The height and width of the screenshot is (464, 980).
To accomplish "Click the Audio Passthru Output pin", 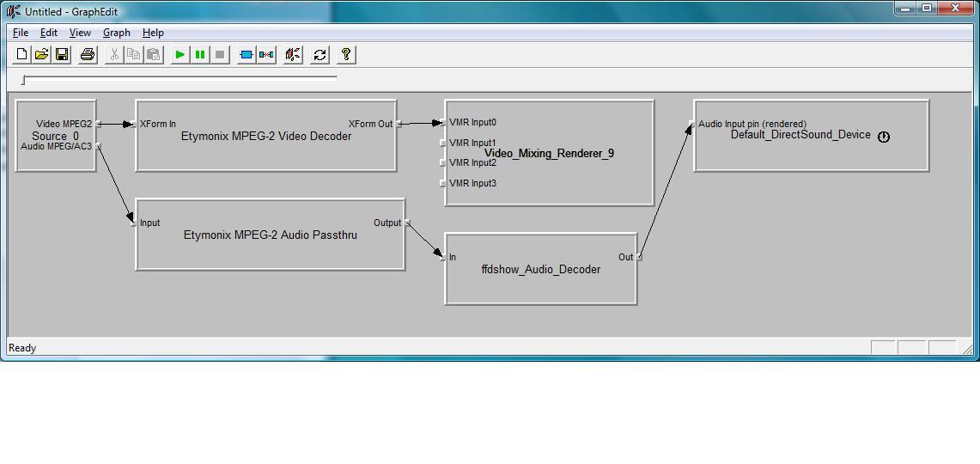I will [x=407, y=223].
